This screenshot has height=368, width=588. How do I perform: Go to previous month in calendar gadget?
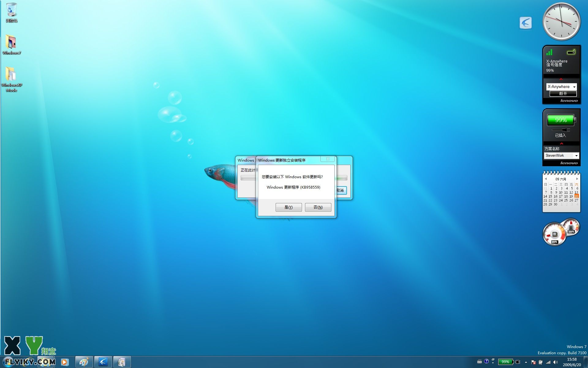point(546,179)
